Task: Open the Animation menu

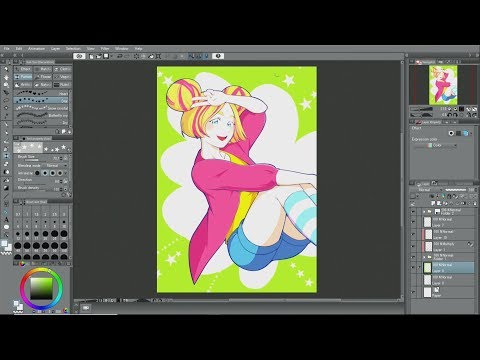Action: [36, 49]
